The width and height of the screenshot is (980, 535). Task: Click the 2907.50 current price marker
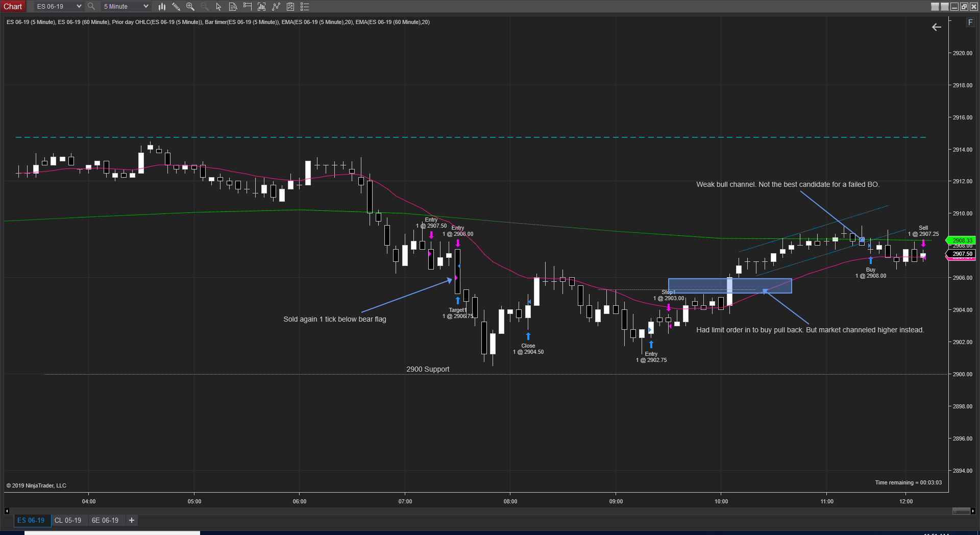click(x=962, y=254)
